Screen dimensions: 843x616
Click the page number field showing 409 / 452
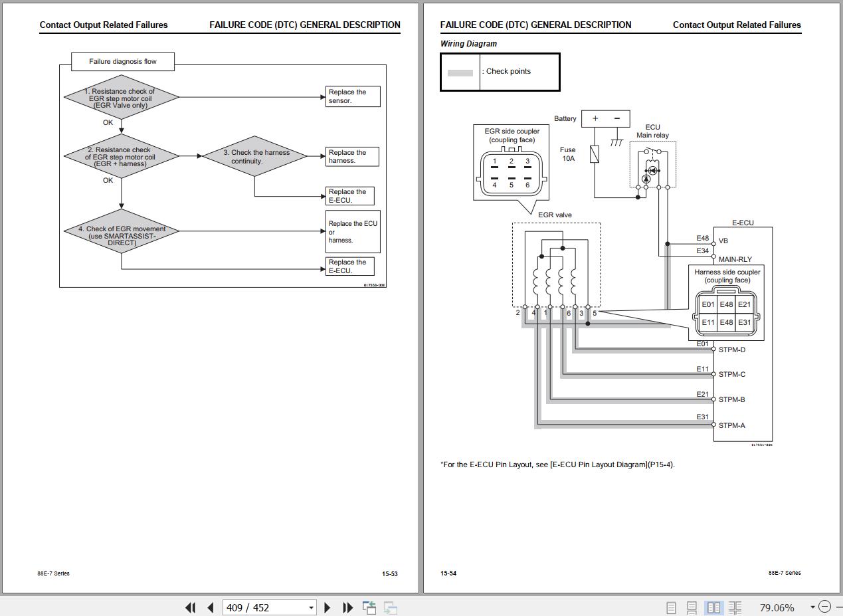click(264, 607)
